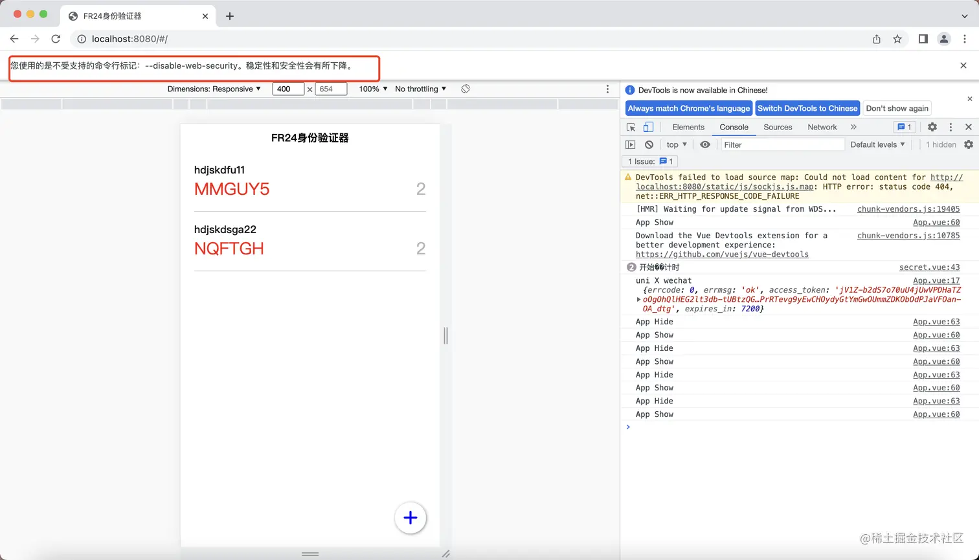Reload the localhost page
Viewport: 979px width, 560px height.
[56, 39]
